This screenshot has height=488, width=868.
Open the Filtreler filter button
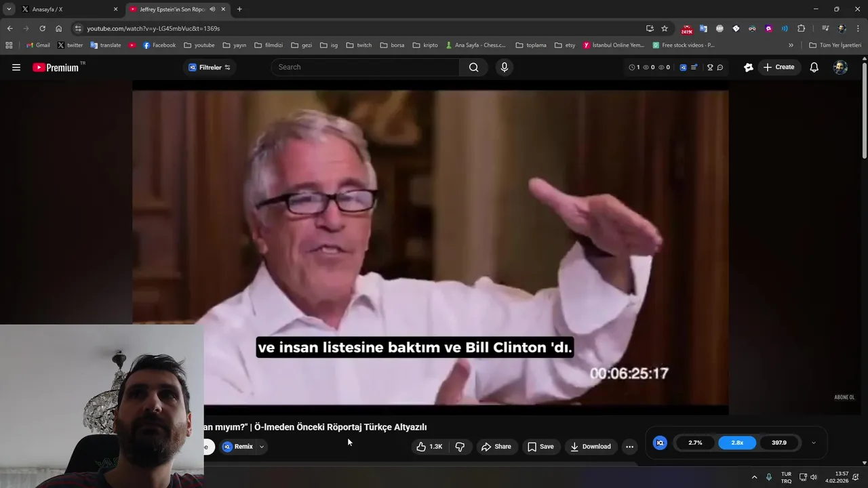pos(210,67)
